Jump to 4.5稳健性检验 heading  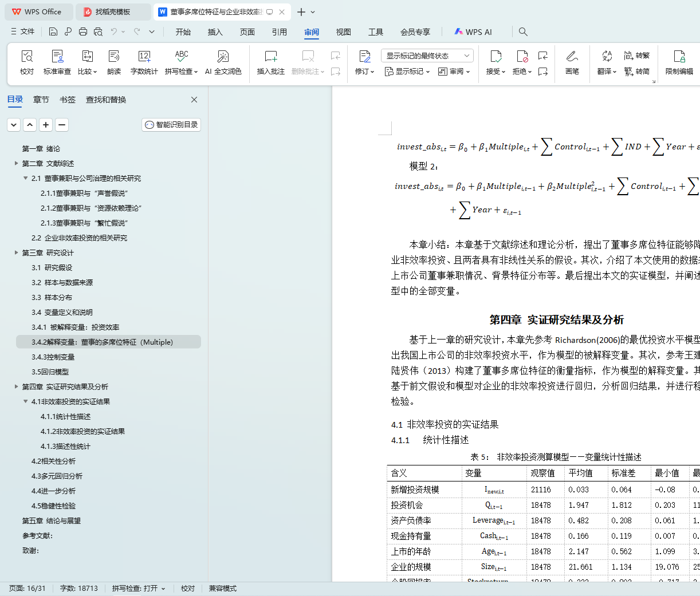pos(53,506)
